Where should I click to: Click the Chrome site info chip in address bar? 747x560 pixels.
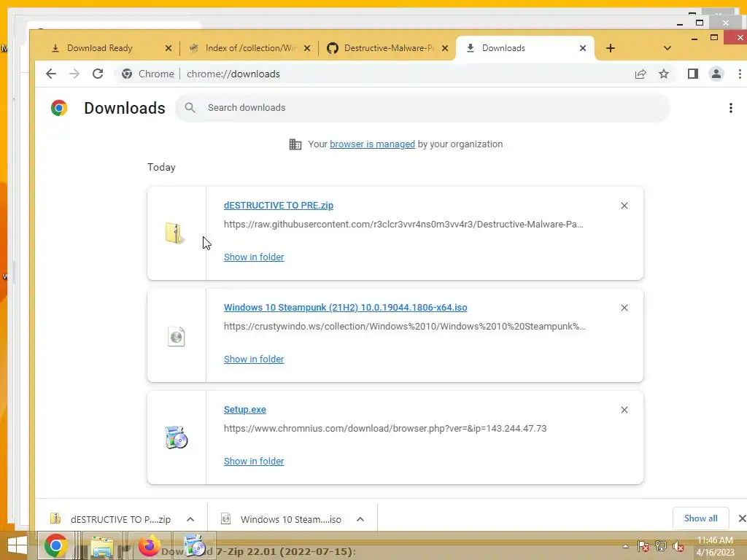tap(147, 74)
